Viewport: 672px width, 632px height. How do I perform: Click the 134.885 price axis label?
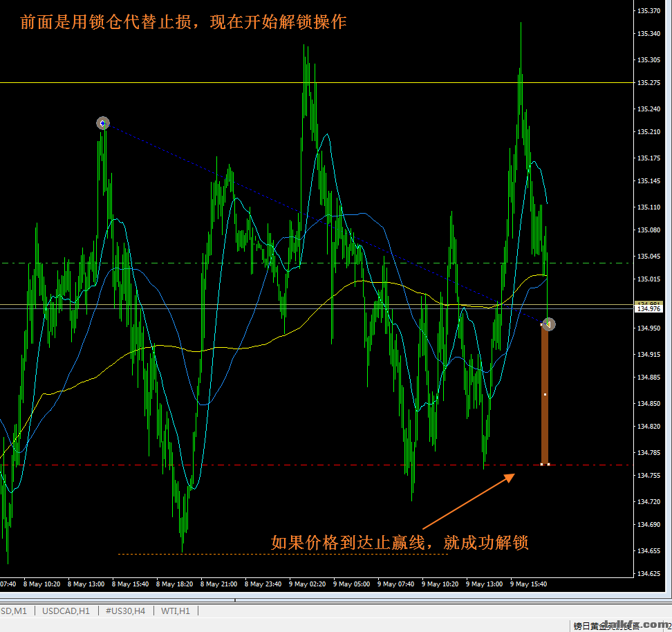[649, 378]
